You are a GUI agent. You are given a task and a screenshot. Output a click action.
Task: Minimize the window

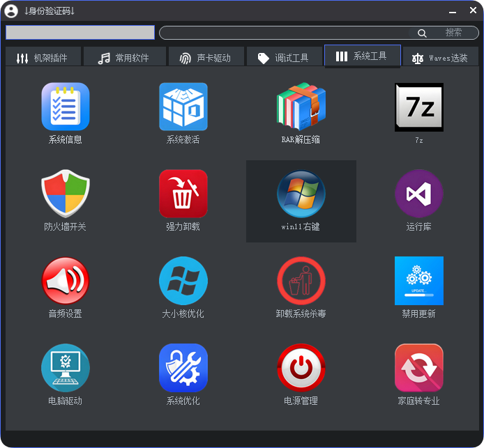453,11
